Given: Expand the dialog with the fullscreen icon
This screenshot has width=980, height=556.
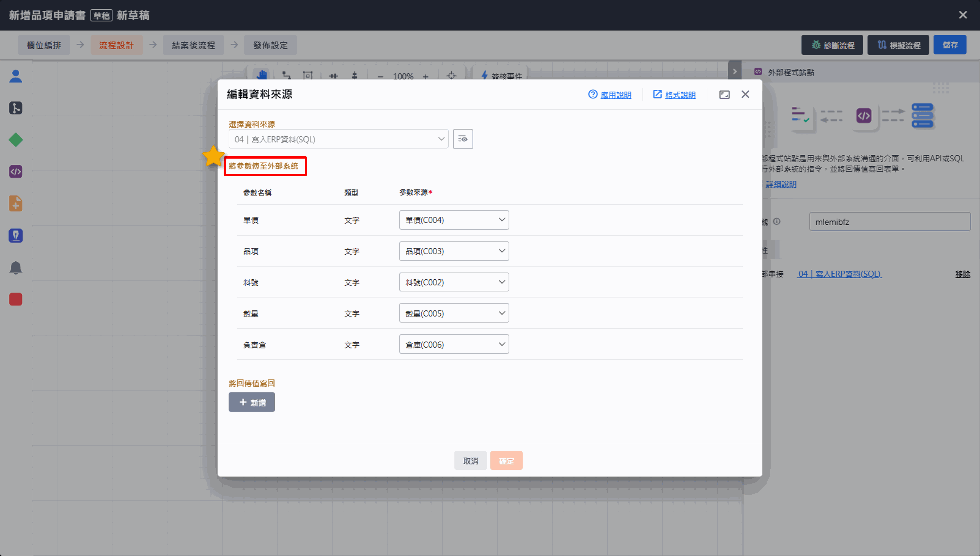Looking at the screenshot, I should coord(724,95).
